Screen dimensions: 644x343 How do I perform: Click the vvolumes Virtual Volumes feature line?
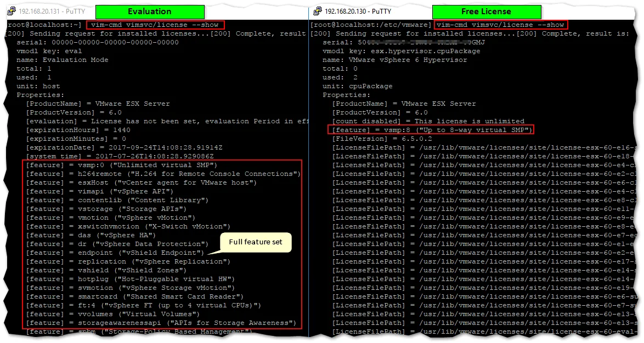[x=113, y=315]
